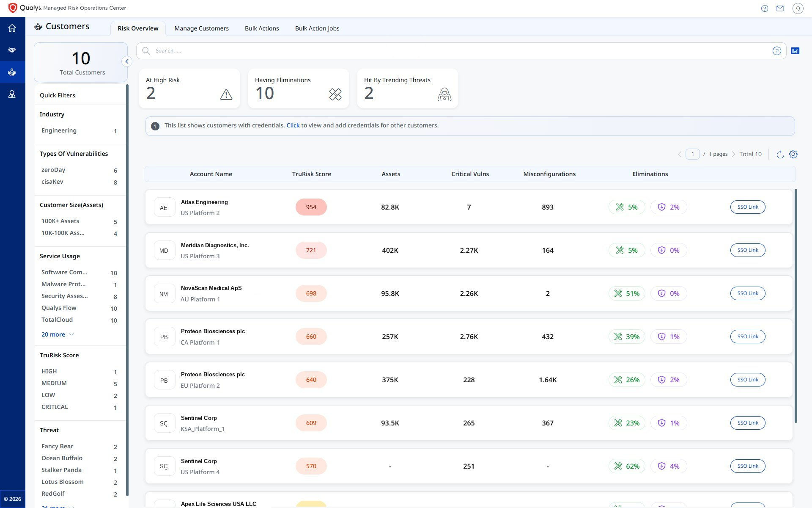Viewport: 812px width, 508px height.
Task: Filter by HIGH TruRisk Score
Action: pos(49,372)
